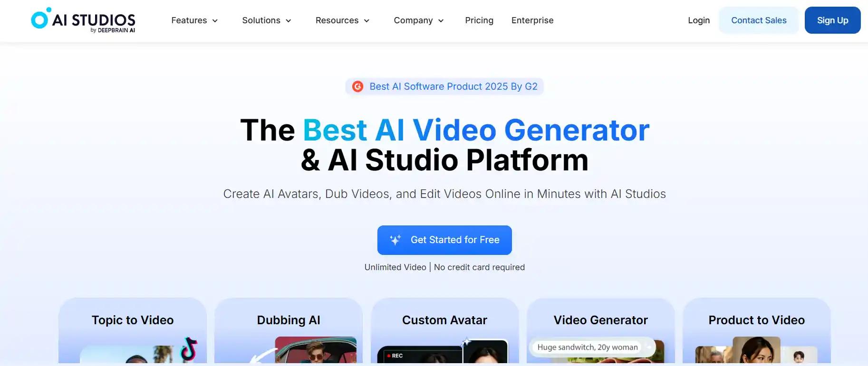Screen dimensions: 868x366
Task: Click "Unlimited Video" text below the button
Action: (395, 267)
